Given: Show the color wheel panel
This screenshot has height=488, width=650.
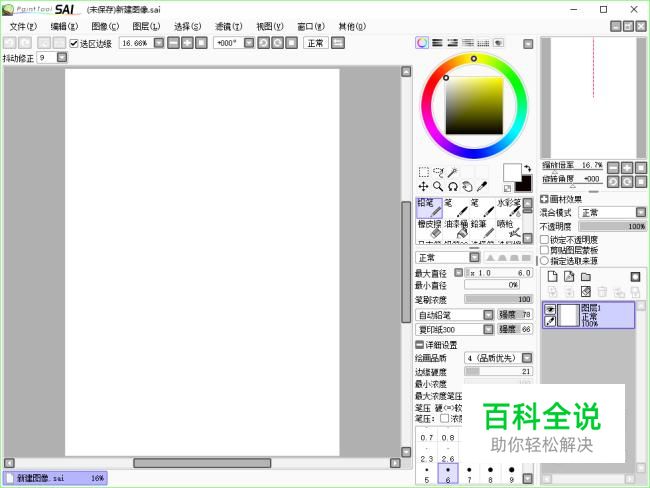Looking at the screenshot, I should click(422, 43).
